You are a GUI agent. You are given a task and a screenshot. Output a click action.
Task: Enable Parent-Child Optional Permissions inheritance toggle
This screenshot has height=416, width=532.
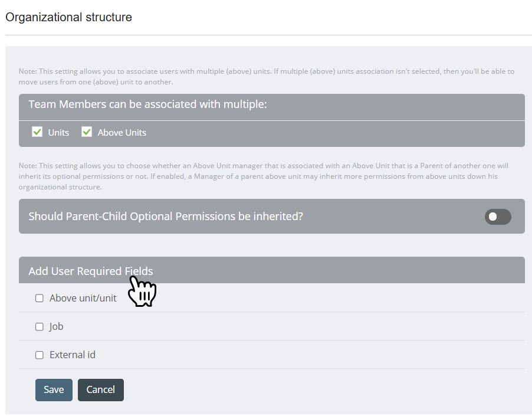(498, 217)
